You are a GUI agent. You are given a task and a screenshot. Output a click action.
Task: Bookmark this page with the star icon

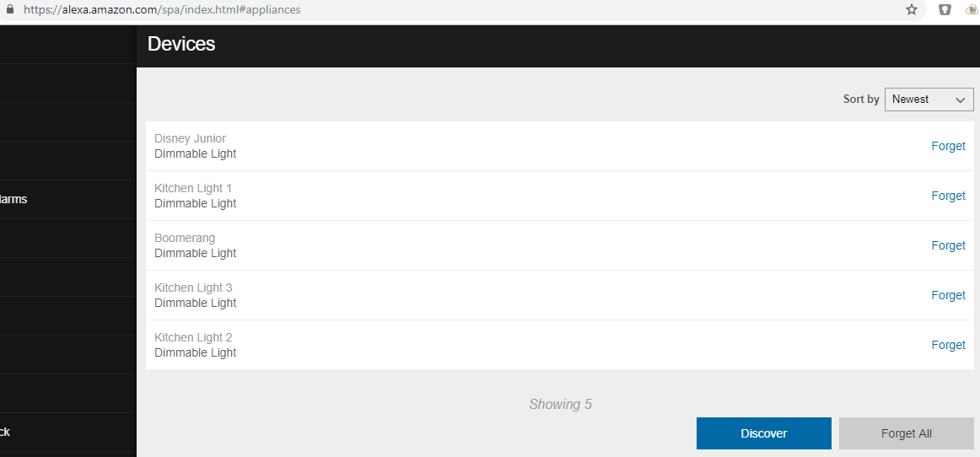coord(912,9)
